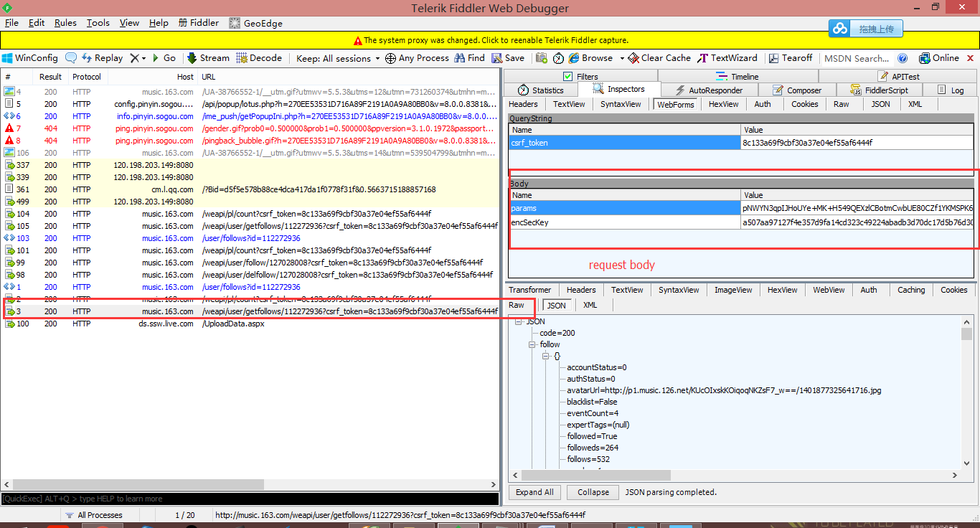Switch response view to XML tab
Screen dimensions: 980x528
(x=590, y=305)
